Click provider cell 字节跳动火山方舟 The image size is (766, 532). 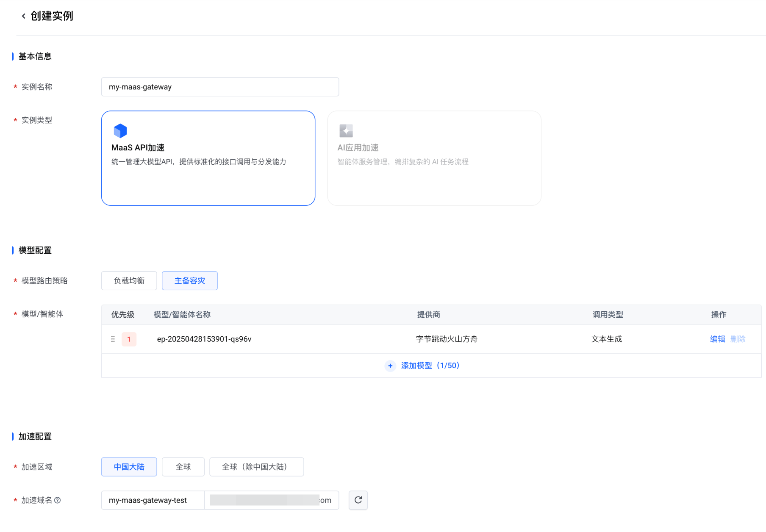point(447,339)
